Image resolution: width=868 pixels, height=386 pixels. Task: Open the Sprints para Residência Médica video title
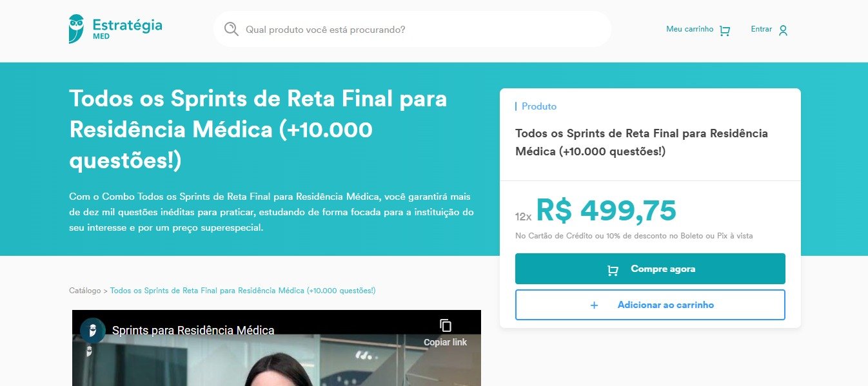(x=193, y=330)
